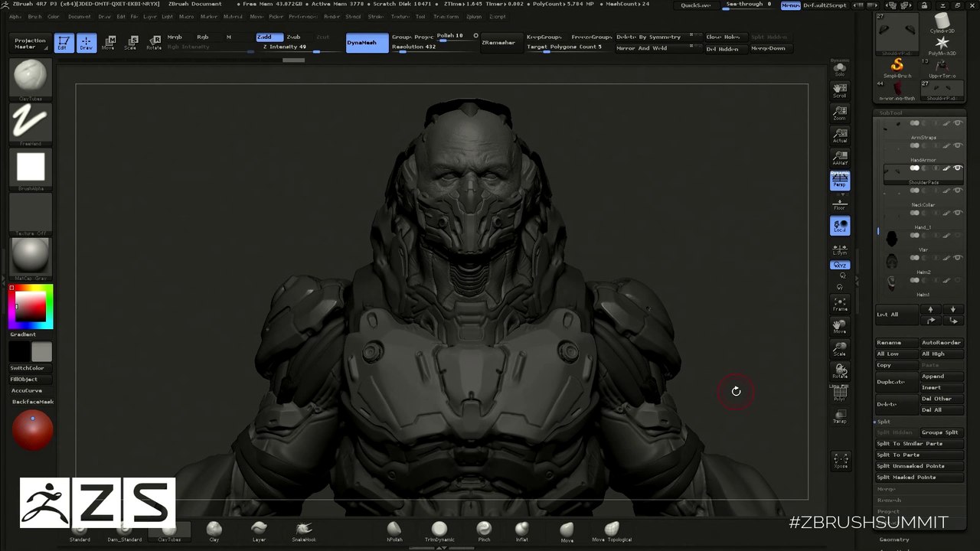Select the Move Topological brush

click(x=612, y=532)
